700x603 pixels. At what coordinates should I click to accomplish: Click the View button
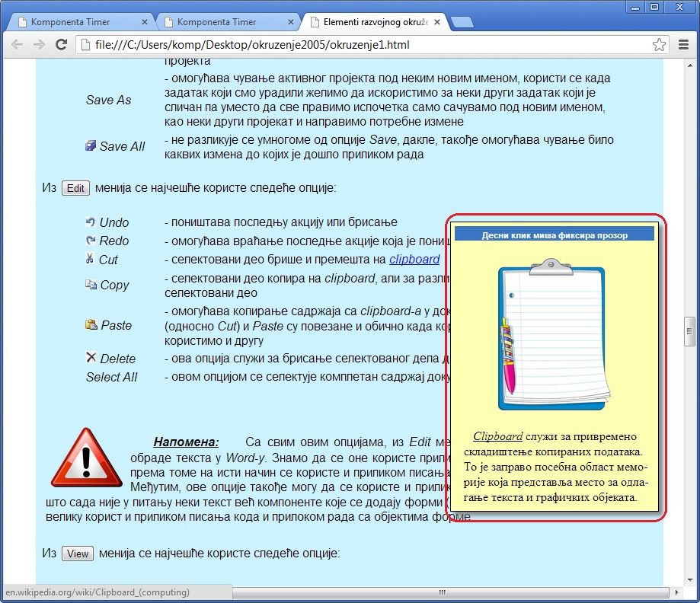coord(77,554)
